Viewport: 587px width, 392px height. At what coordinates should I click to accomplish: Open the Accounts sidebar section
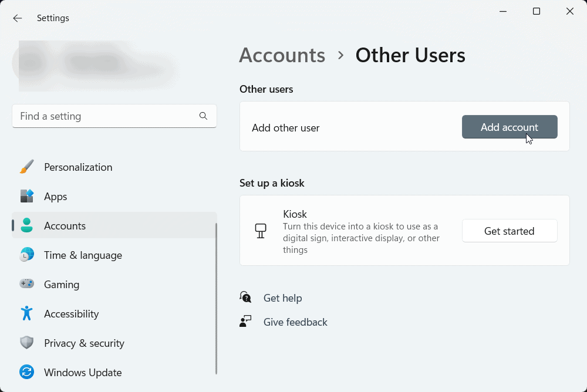(65, 226)
